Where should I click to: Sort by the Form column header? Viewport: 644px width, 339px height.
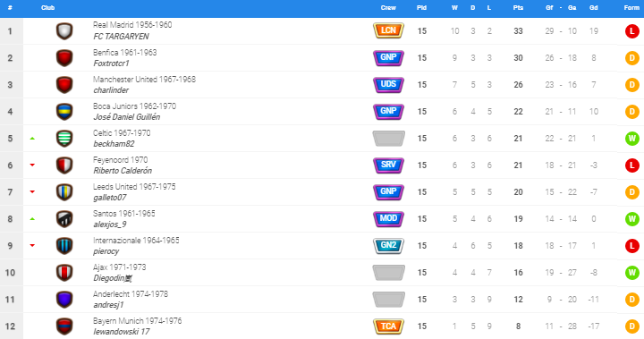click(x=631, y=8)
